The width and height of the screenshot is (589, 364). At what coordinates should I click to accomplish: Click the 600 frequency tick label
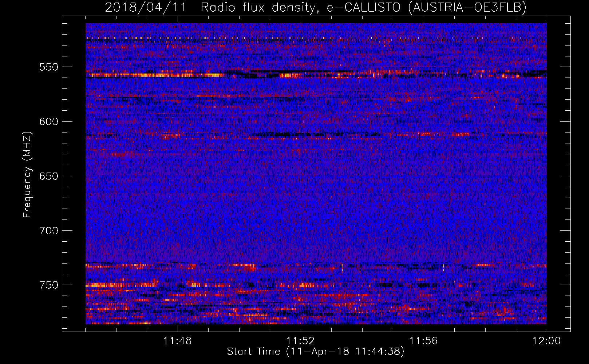click(49, 122)
